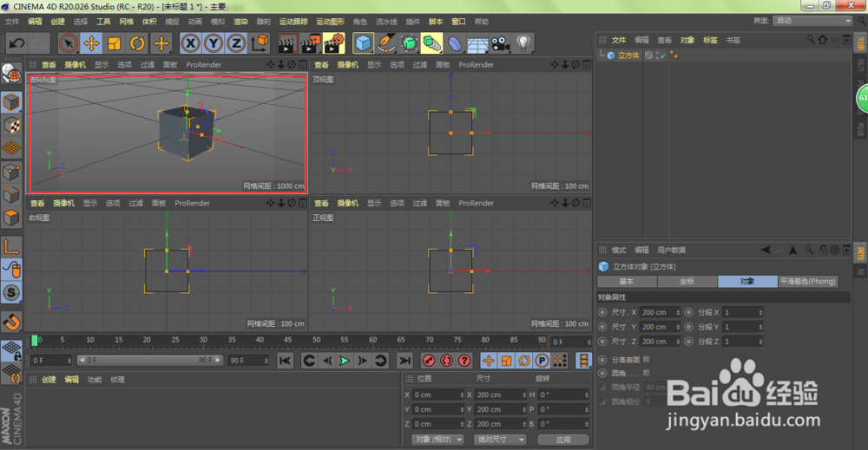Select Polygons mode in left sidebar
This screenshot has height=450, width=868.
(x=11, y=218)
